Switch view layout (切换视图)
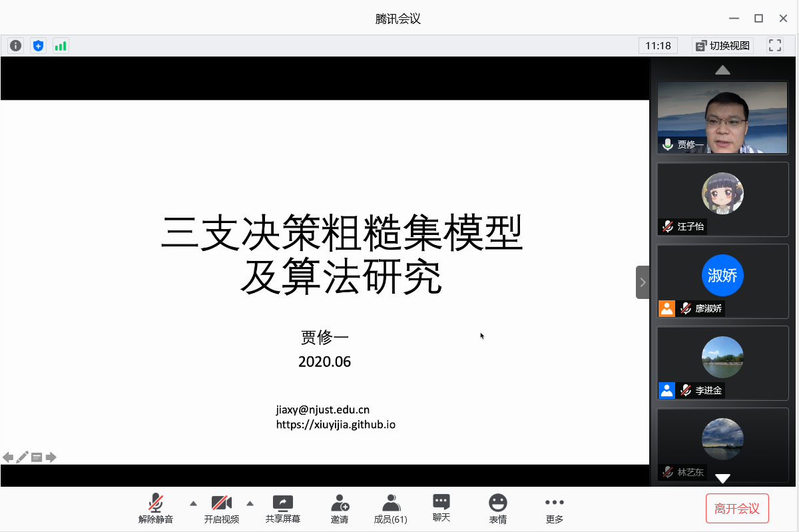This screenshot has height=532, width=799. [722, 46]
